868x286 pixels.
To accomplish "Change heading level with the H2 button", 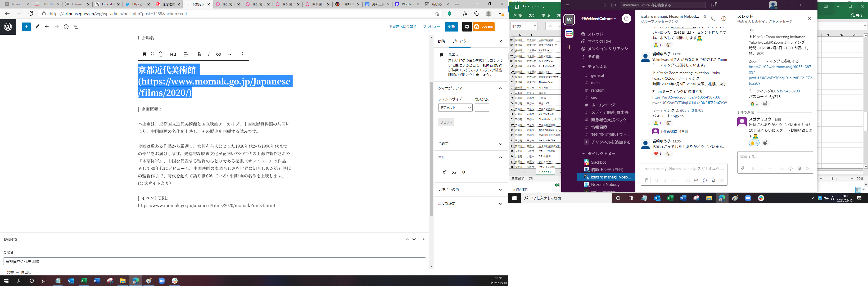I will click(173, 54).
